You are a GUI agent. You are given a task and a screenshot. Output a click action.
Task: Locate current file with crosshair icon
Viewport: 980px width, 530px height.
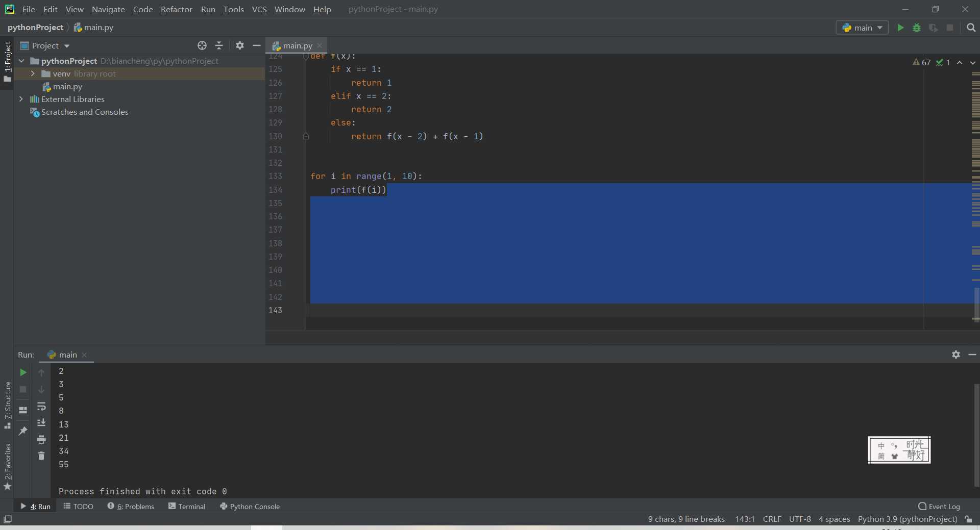(x=202, y=45)
